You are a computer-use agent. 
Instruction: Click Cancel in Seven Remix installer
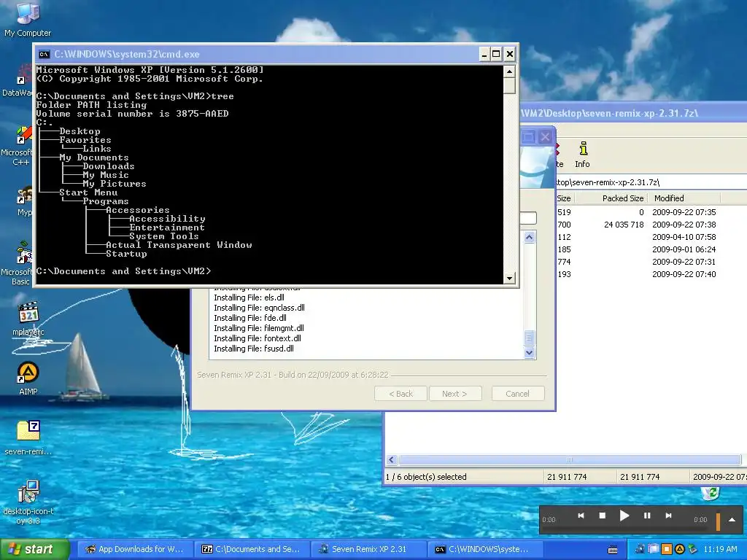click(517, 394)
